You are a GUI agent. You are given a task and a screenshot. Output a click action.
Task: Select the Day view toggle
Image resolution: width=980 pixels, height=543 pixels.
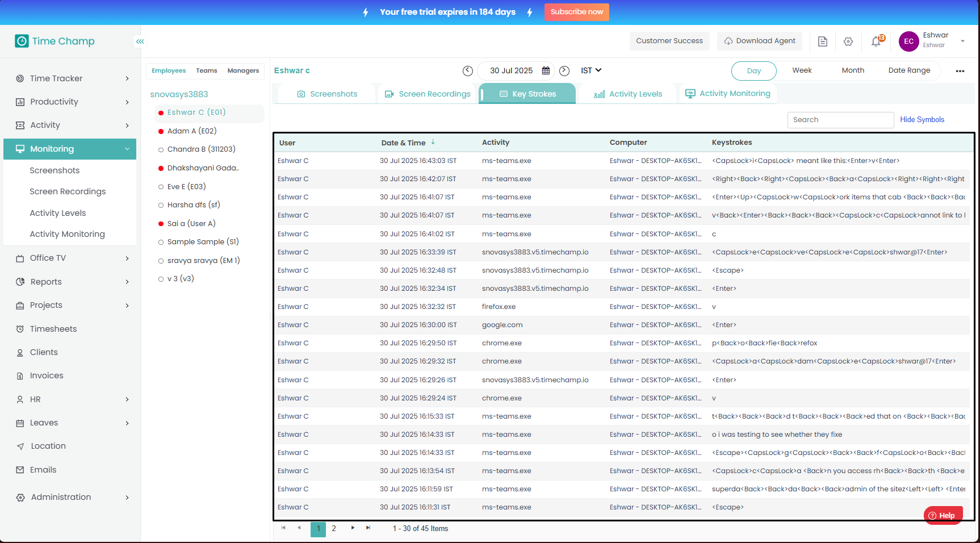pyautogui.click(x=753, y=71)
